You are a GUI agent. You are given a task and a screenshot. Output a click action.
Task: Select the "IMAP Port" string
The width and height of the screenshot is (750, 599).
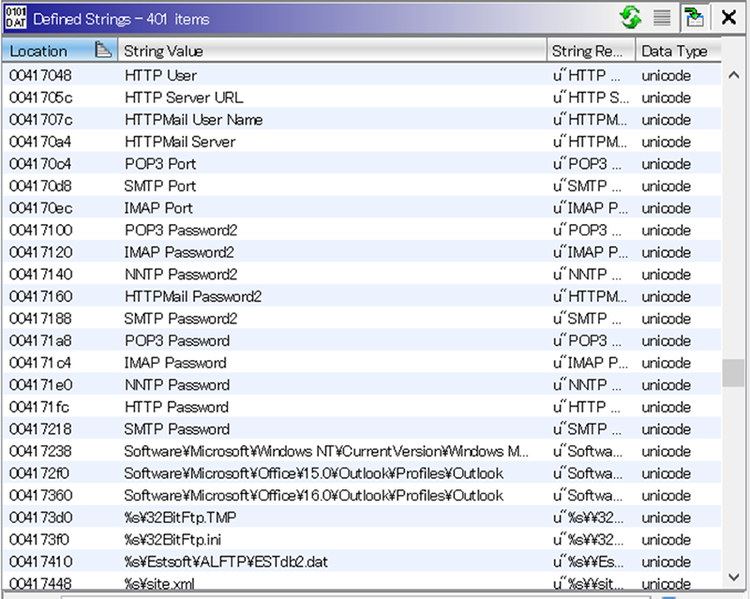point(158,208)
